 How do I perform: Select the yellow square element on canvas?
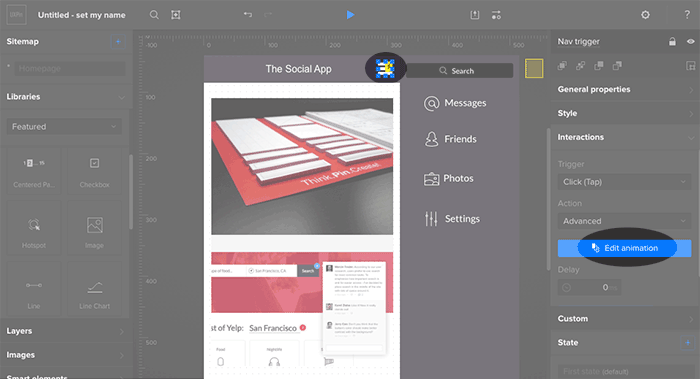pyautogui.click(x=534, y=68)
